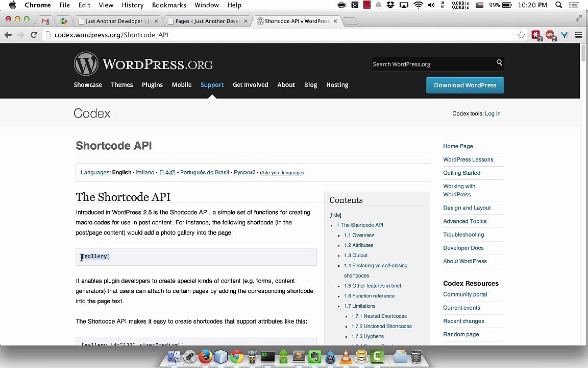Open Sublime Text from the dock
588x368 pixels.
pos(299,356)
